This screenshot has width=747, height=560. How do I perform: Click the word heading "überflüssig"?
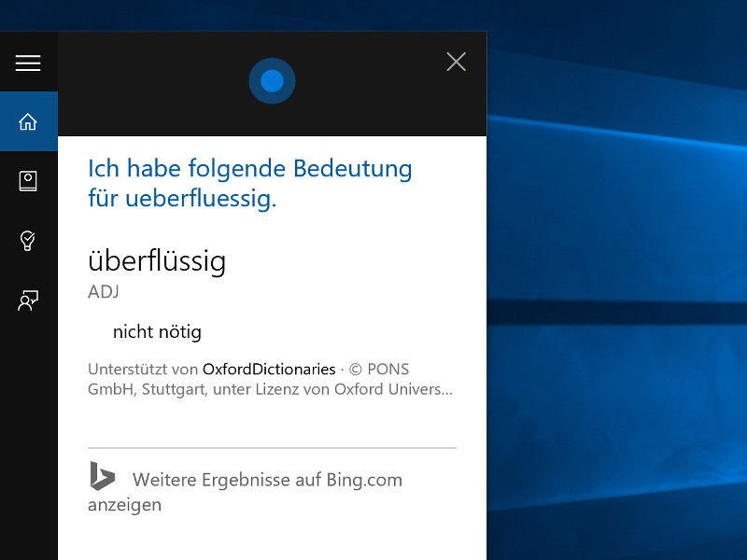click(x=157, y=261)
